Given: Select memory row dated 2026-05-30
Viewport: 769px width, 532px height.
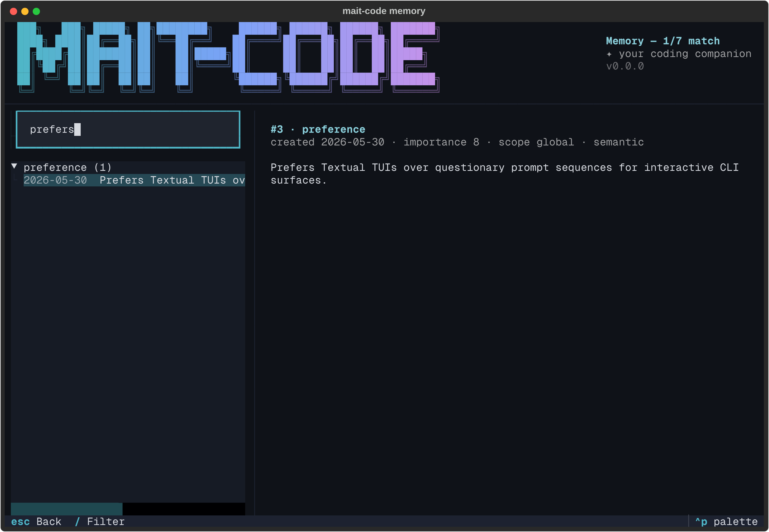Looking at the screenshot, I should (x=134, y=180).
